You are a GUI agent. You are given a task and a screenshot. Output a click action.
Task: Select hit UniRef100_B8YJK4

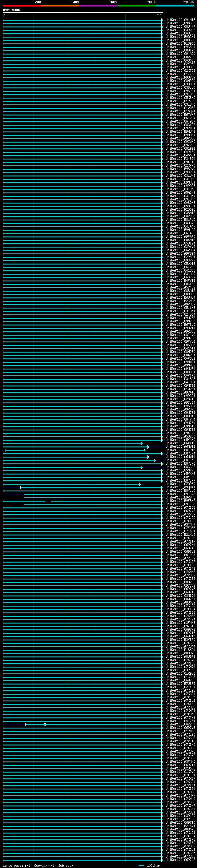click(x=180, y=454)
